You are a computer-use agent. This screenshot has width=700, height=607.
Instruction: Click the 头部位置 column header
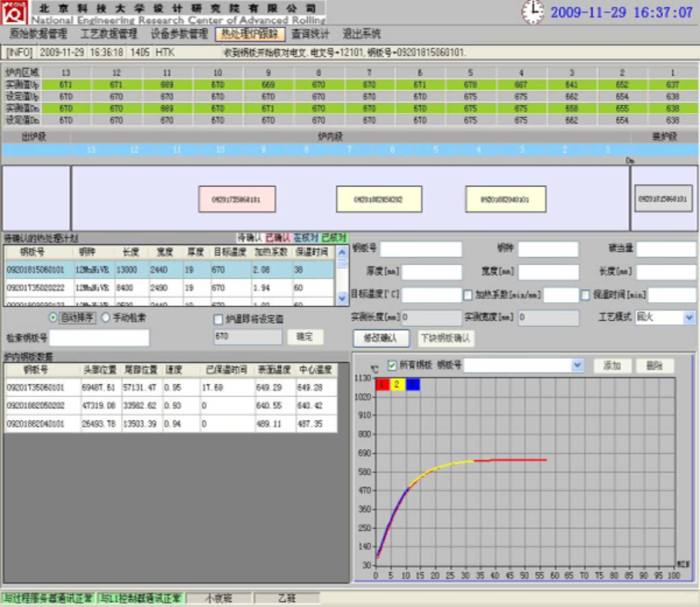coord(100,370)
